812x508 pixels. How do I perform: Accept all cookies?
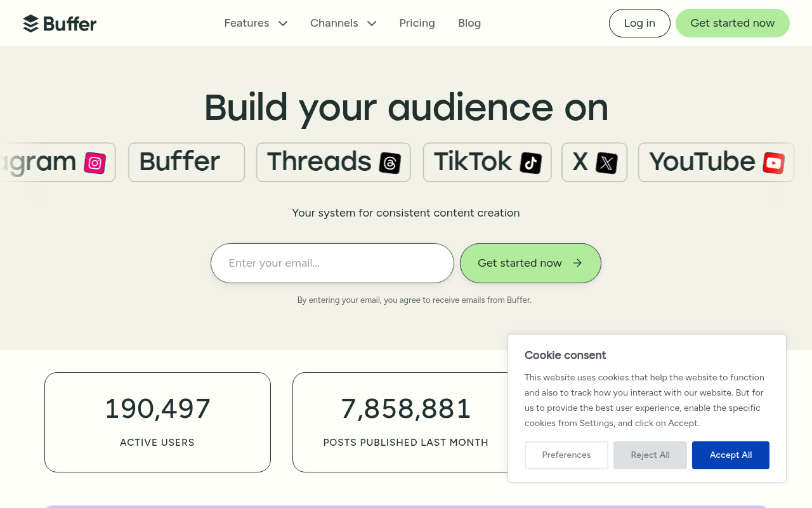(x=730, y=455)
